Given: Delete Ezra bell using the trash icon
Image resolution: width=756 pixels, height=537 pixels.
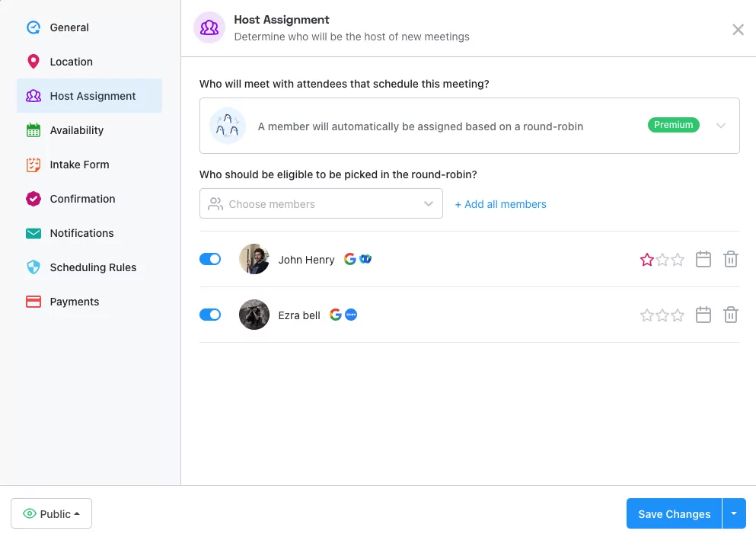Looking at the screenshot, I should coord(730,315).
